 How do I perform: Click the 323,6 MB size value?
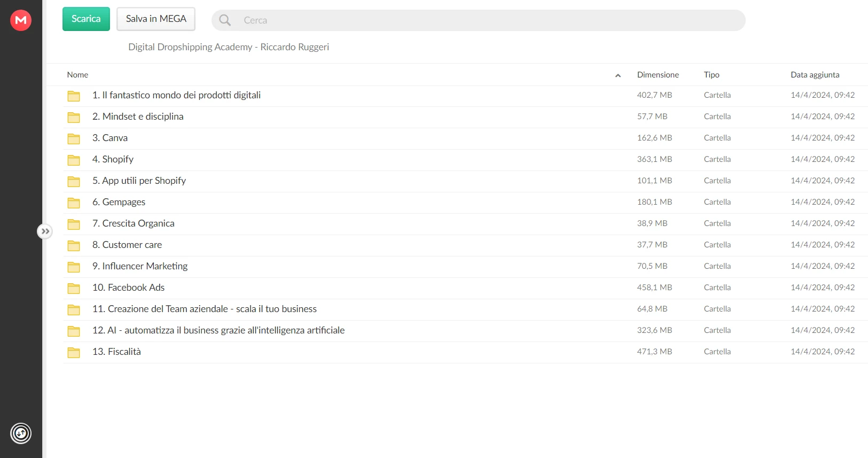pos(654,330)
